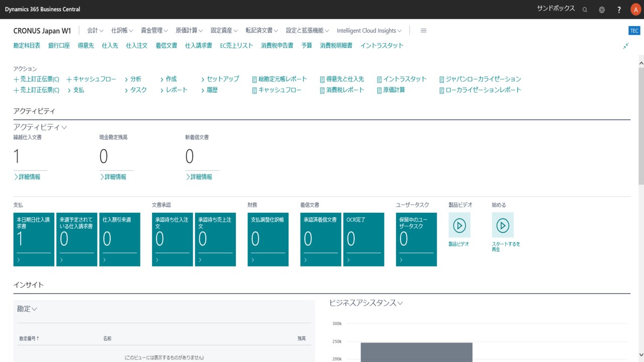Go to 予算
The image size is (644, 362).
[x=306, y=45]
